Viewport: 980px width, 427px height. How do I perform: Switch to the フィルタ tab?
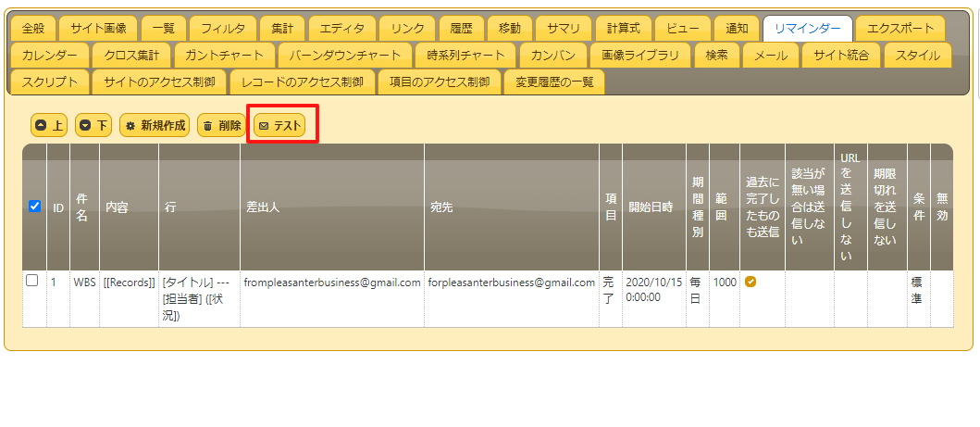[222, 28]
